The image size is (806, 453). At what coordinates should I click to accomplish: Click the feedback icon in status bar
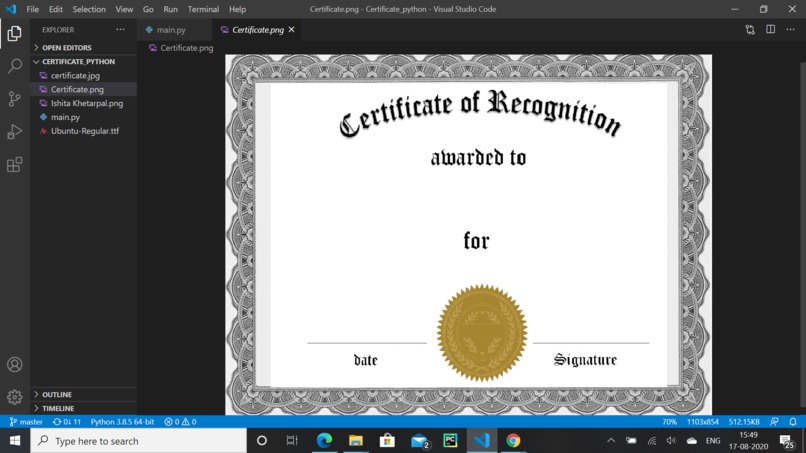click(774, 422)
